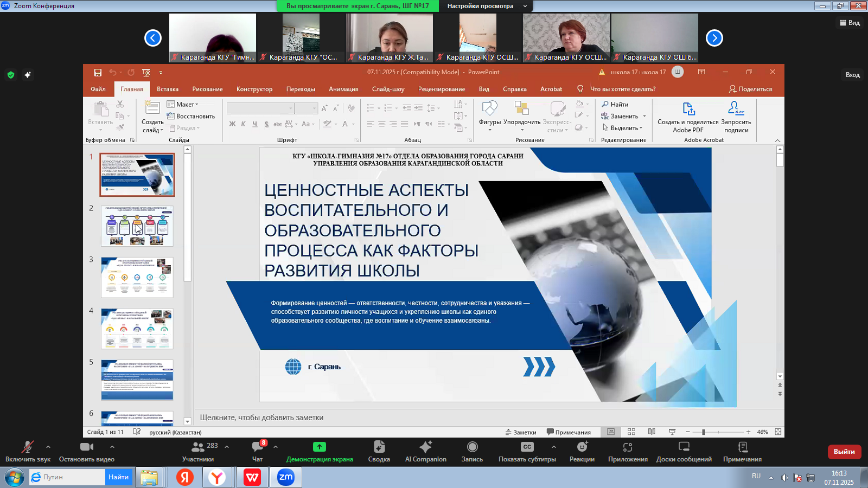
Task: Open the Анимация ribbon tab
Action: 343,89
